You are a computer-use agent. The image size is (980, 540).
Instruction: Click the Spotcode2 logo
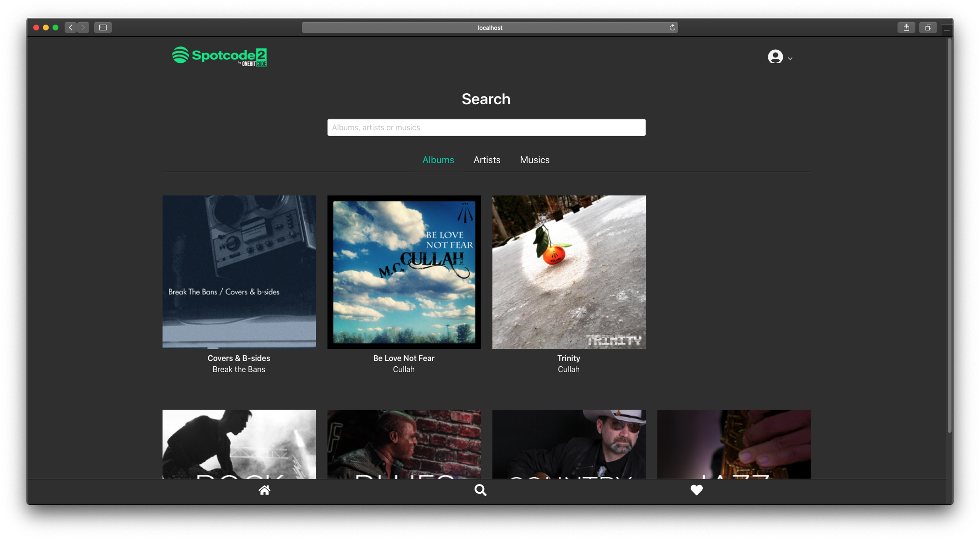tap(219, 56)
